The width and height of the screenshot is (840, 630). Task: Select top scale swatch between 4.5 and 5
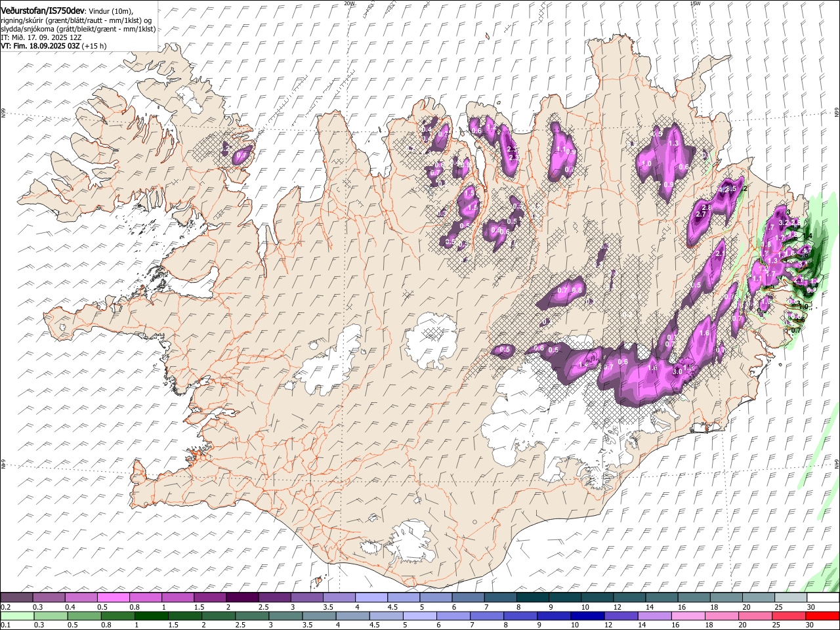coord(404,598)
